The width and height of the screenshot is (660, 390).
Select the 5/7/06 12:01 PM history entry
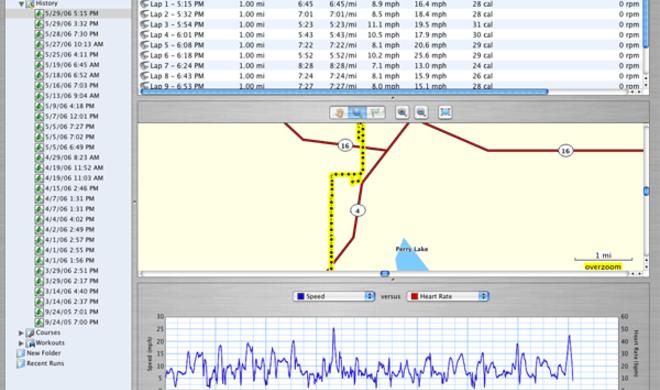point(72,116)
